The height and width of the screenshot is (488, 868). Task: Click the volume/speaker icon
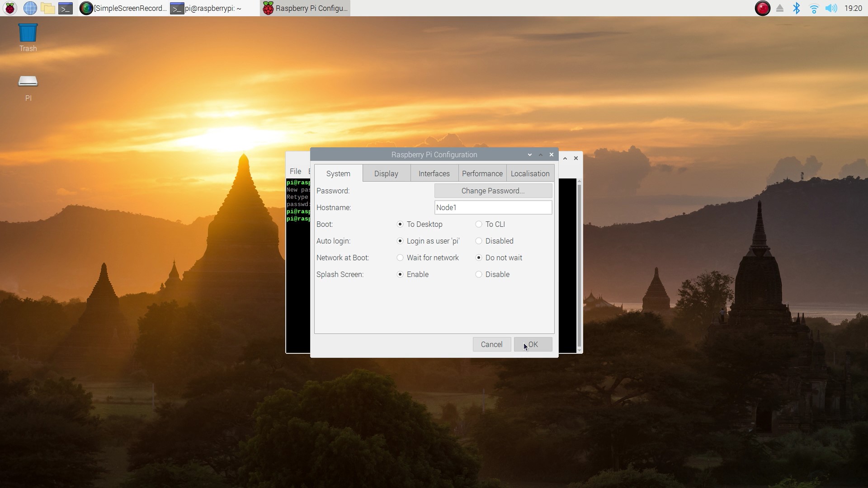(x=833, y=8)
